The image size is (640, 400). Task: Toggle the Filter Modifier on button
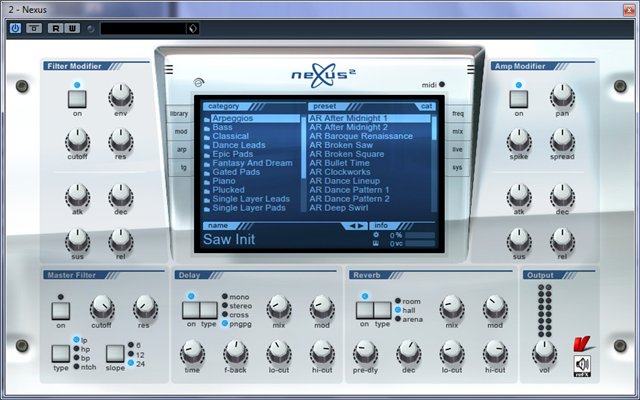tap(77, 99)
